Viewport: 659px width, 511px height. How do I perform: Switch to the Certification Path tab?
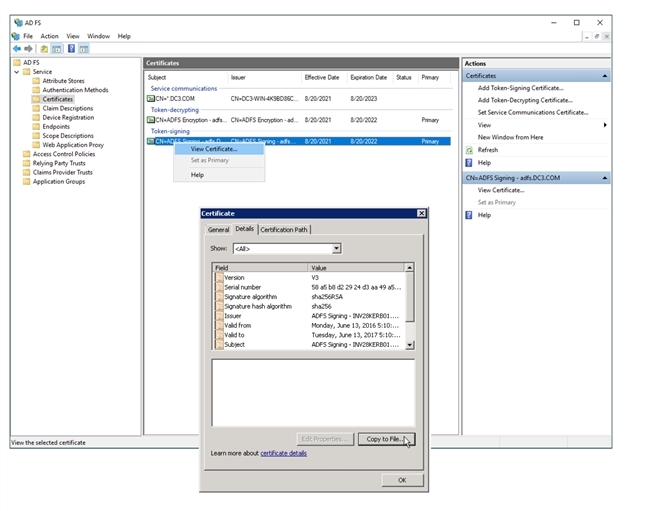[x=285, y=229]
